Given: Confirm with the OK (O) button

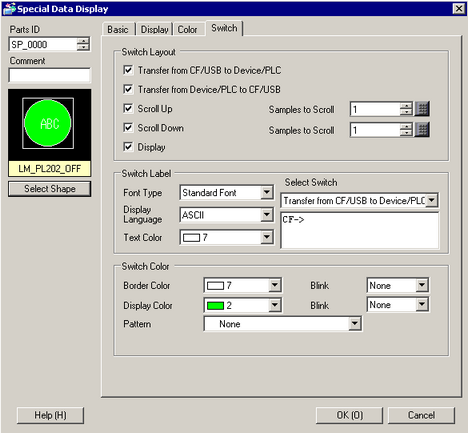Looking at the screenshot, I should click(349, 415).
